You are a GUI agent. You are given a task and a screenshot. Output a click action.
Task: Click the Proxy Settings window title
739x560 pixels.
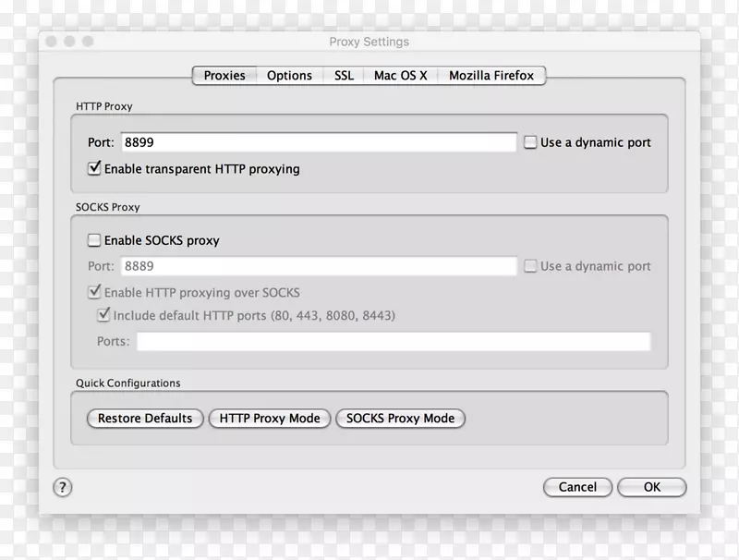369,42
